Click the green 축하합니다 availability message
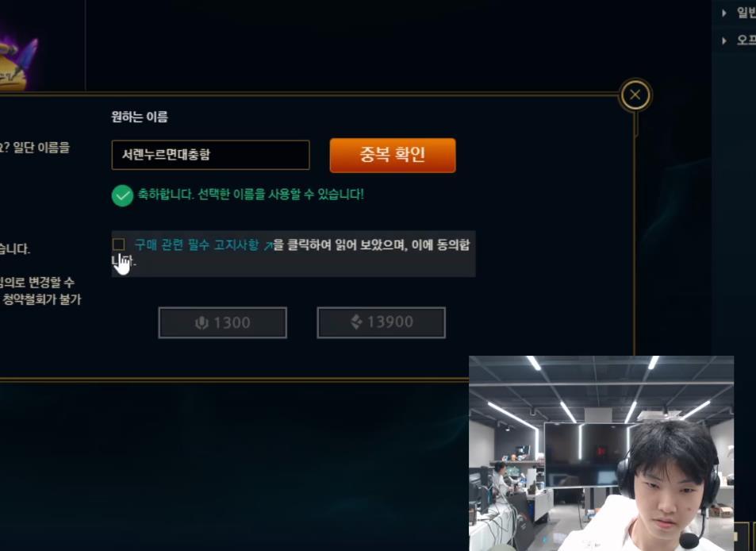 251,195
